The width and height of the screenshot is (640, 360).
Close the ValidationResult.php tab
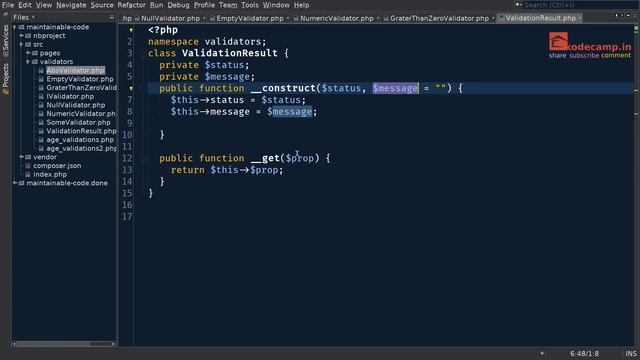(580, 18)
